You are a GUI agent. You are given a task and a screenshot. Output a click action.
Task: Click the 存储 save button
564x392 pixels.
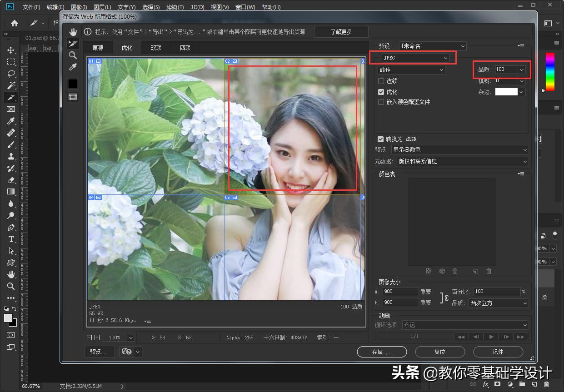click(382, 352)
